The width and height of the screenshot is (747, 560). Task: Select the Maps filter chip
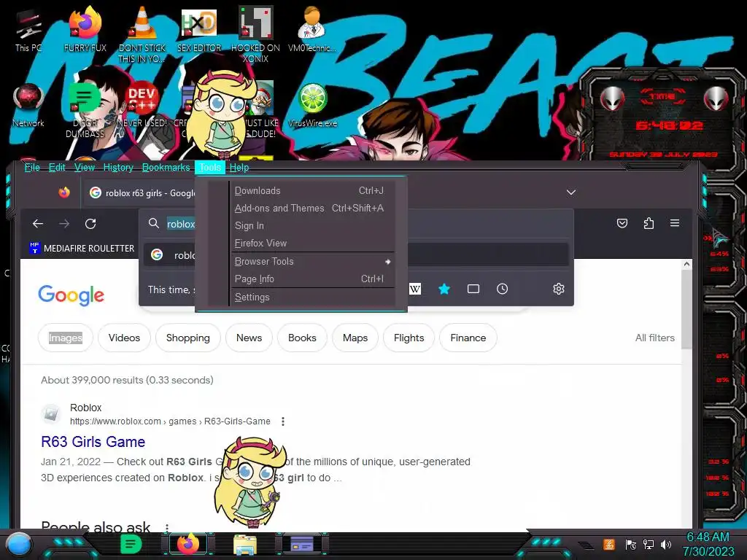[x=355, y=338]
